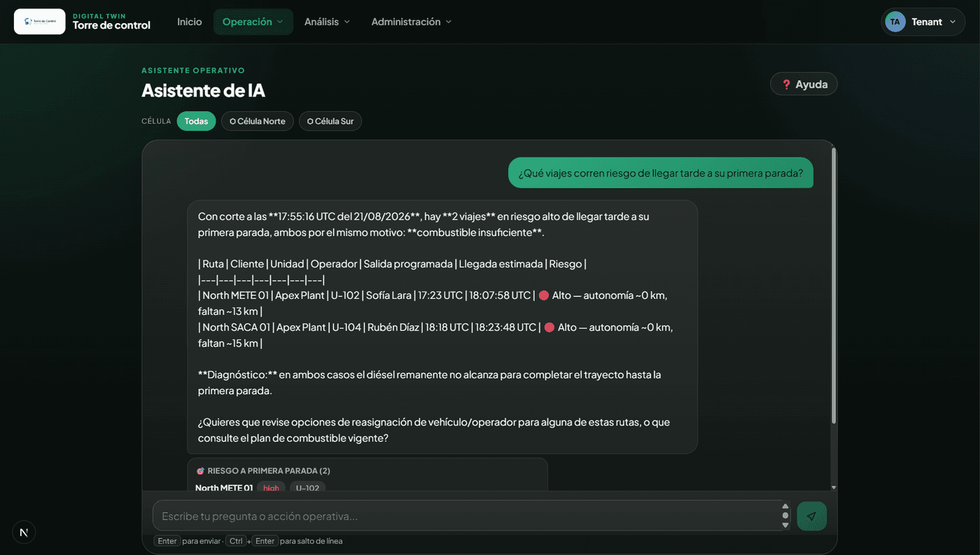The height and width of the screenshot is (555, 980).
Task: Open the Administración dropdown menu
Action: tap(412, 22)
